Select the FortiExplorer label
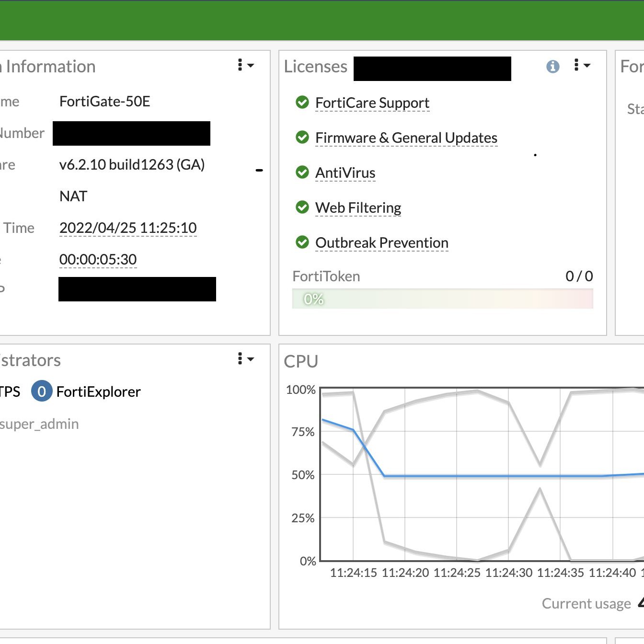 (99, 392)
